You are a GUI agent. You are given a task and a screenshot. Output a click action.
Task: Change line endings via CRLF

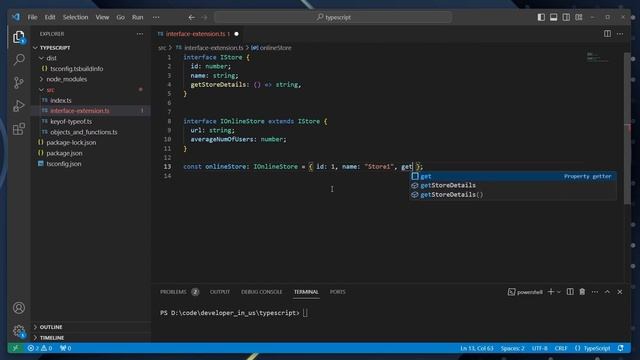click(x=560, y=348)
